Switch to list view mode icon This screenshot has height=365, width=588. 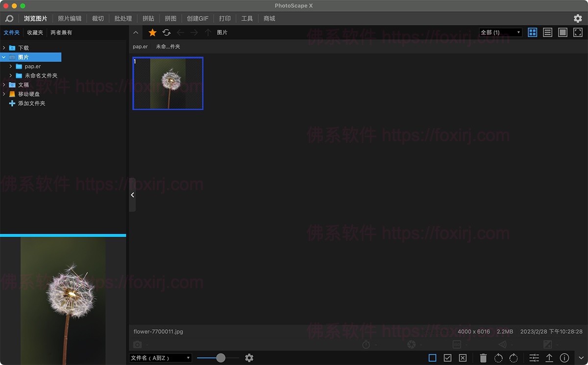click(547, 32)
